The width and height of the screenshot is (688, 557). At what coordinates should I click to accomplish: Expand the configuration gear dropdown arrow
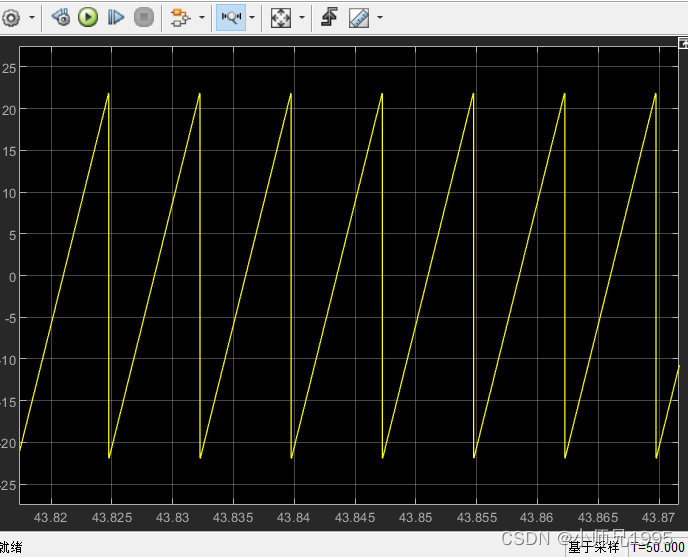point(32,18)
